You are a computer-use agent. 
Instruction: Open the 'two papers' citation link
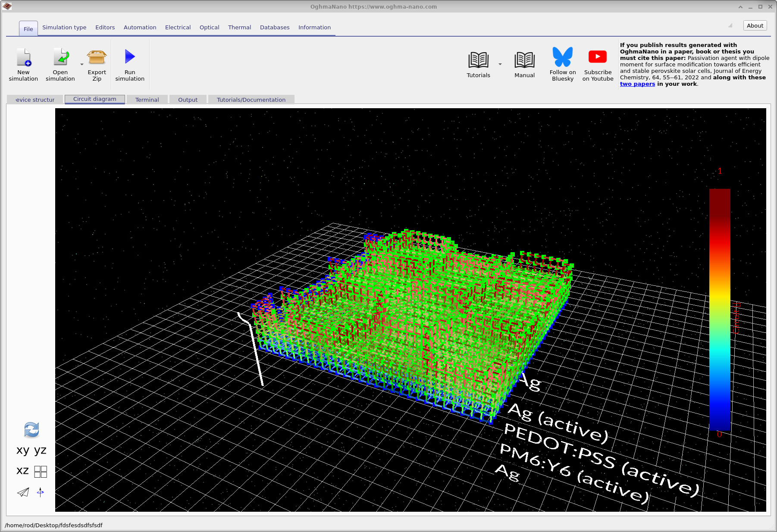[637, 84]
